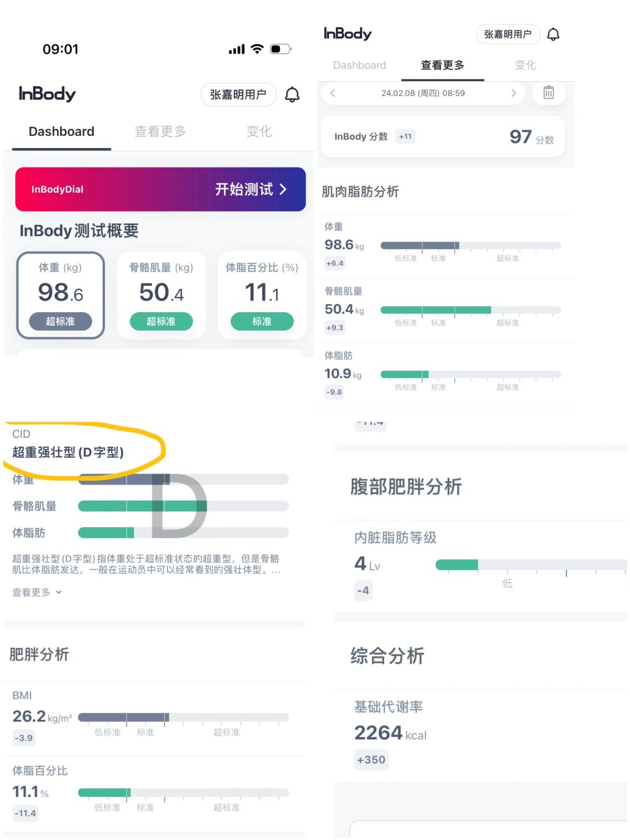Viewport: 630px width, 840px height.
Task: Tap the notification bell beside InBody logo, left screen
Action: click(x=292, y=94)
